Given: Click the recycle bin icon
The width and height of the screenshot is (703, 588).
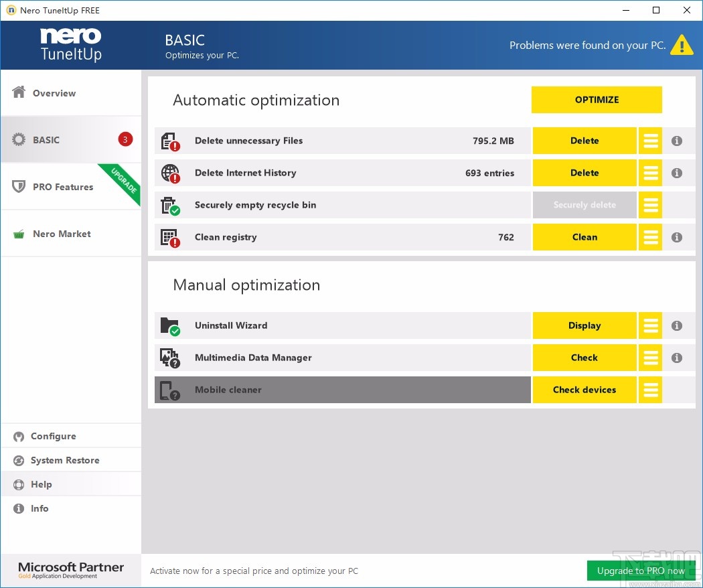Looking at the screenshot, I should coord(170,206).
